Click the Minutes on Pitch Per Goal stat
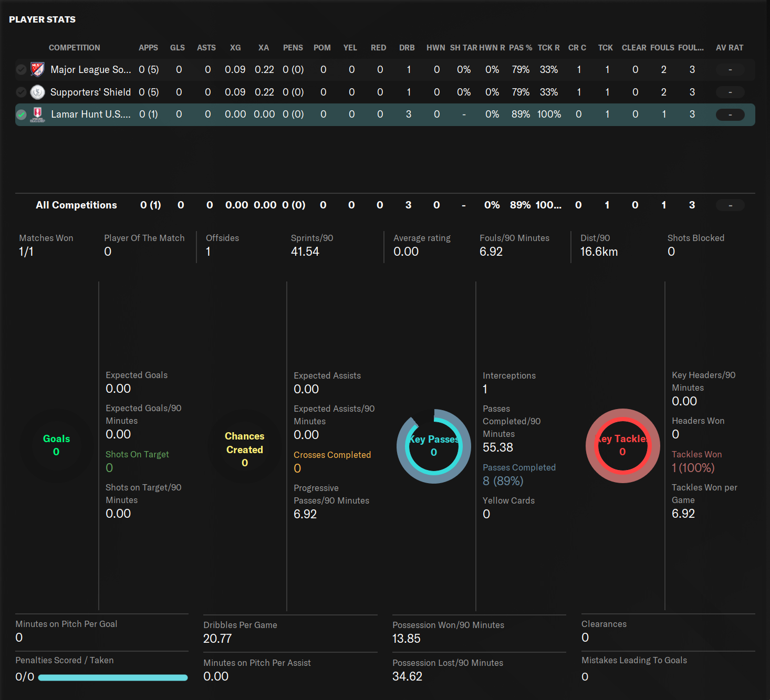The width and height of the screenshot is (770, 700). tap(66, 630)
